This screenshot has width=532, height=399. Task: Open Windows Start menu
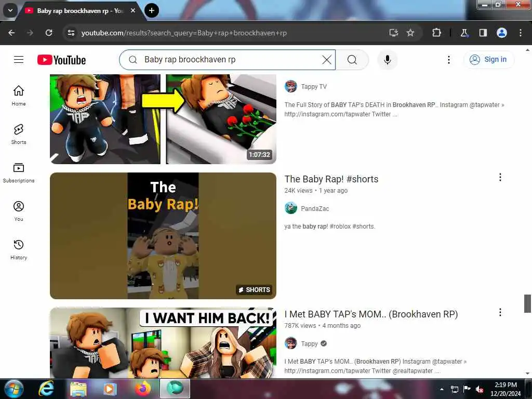click(x=14, y=389)
